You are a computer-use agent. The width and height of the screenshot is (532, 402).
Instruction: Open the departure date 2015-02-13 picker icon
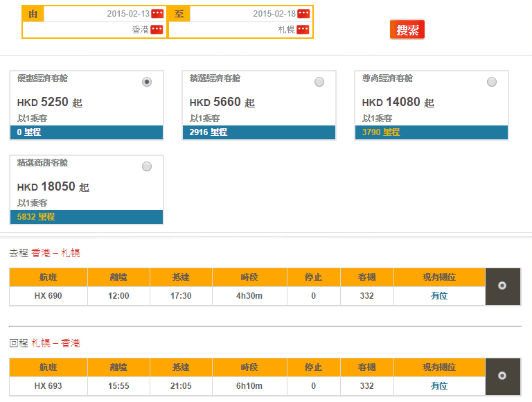click(157, 14)
